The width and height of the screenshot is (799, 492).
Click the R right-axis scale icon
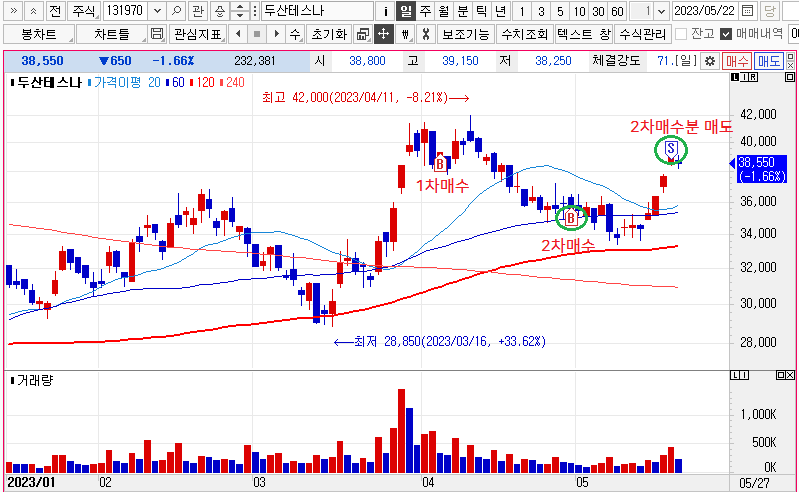pos(753,77)
